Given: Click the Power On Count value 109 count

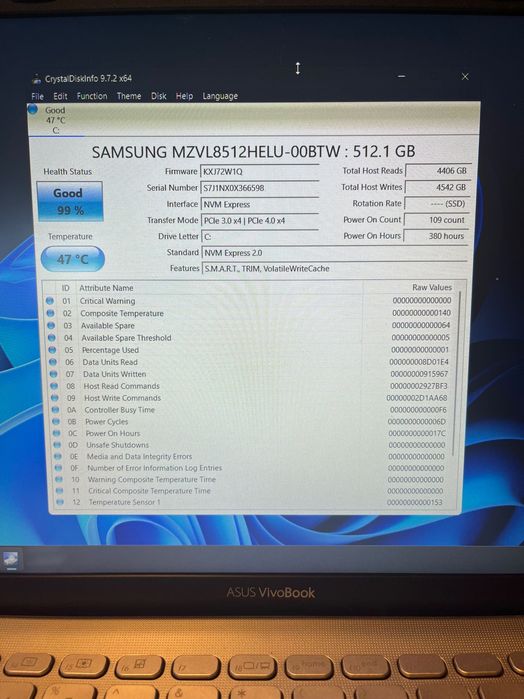Looking at the screenshot, I should (x=436, y=220).
